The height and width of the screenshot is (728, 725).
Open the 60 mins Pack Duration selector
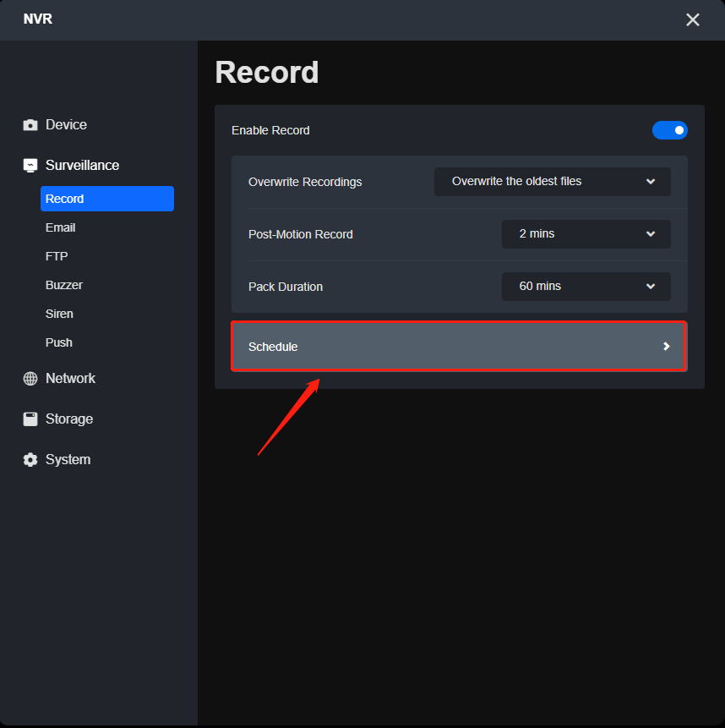pos(586,286)
